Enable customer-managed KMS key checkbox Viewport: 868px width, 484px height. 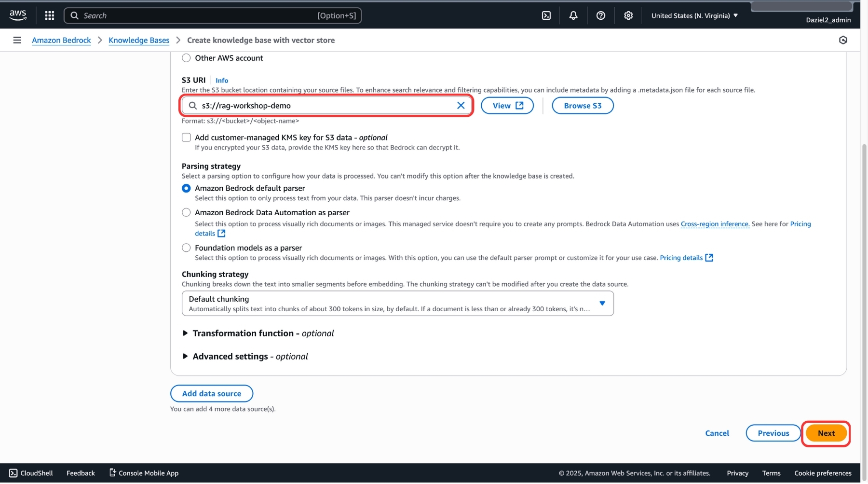(186, 138)
